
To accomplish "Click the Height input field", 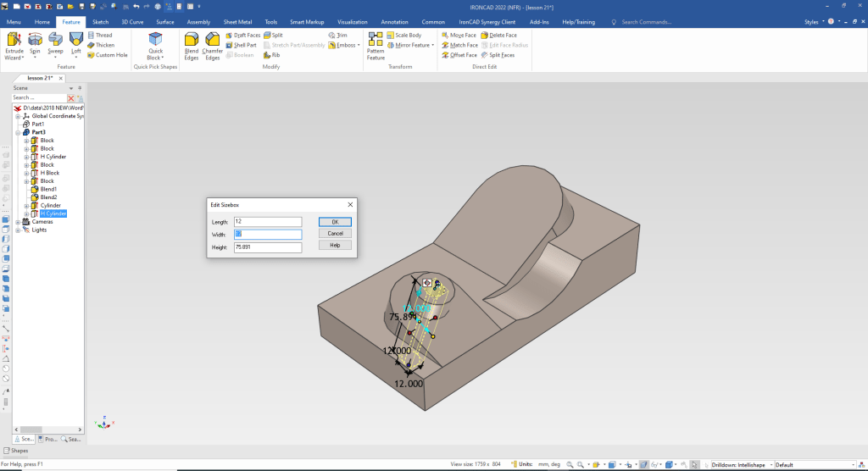I will pos(268,247).
